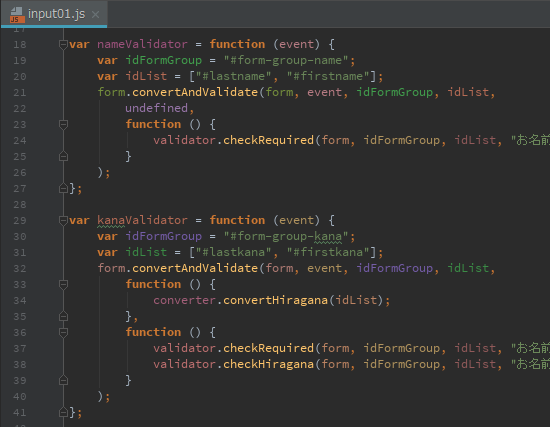Click the "#lastkana" string on line 31
The image size is (550, 427).
pyautogui.click(x=234, y=252)
